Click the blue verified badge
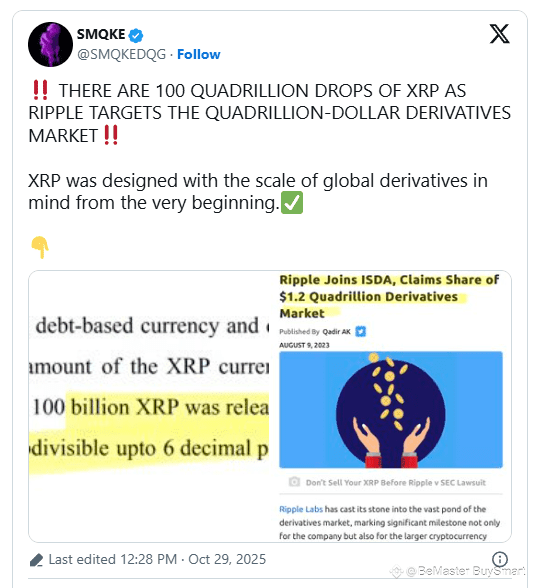This screenshot has height=588, width=533. pyautogui.click(x=135, y=35)
